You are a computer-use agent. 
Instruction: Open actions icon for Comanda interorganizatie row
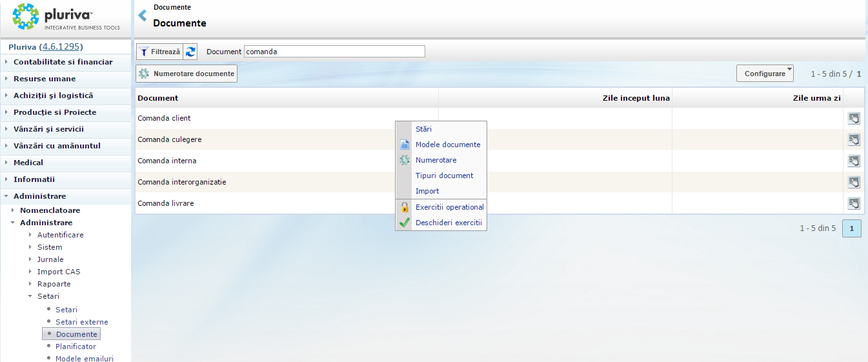(x=854, y=182)
